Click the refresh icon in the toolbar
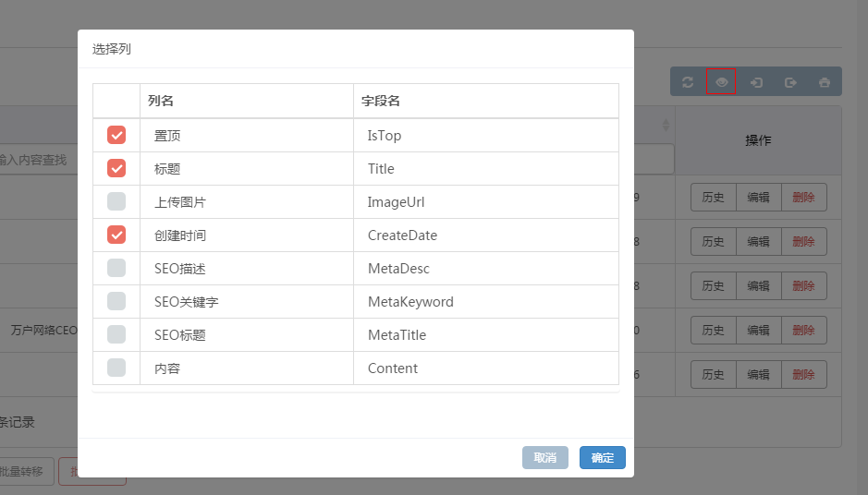 tap(688, 82)
